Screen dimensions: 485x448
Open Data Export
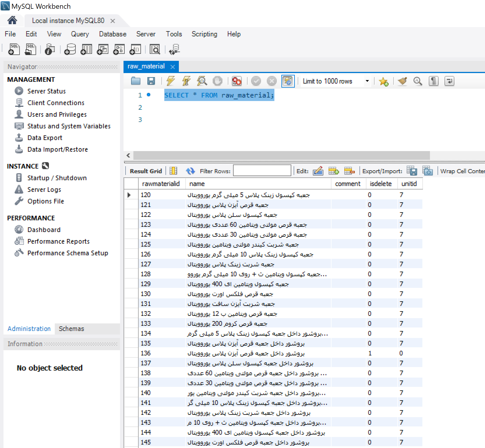click(45, 138)
